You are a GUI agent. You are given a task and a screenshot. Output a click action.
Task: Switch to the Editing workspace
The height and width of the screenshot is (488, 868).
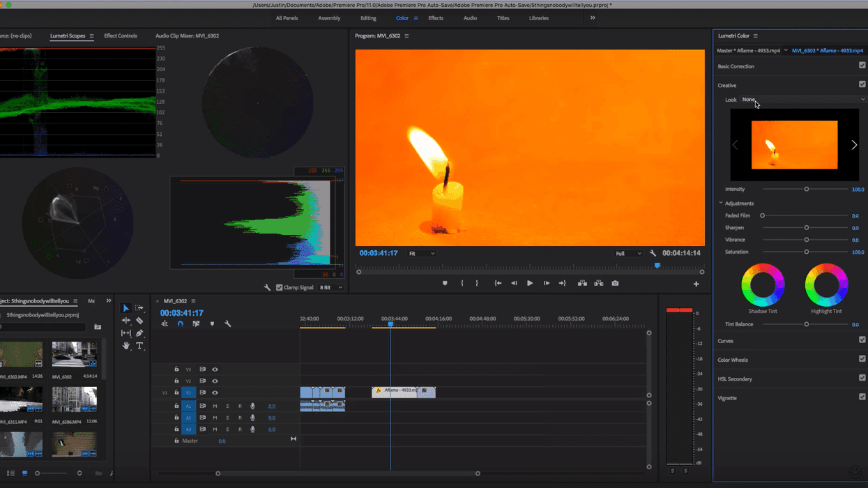pos(368,18)
